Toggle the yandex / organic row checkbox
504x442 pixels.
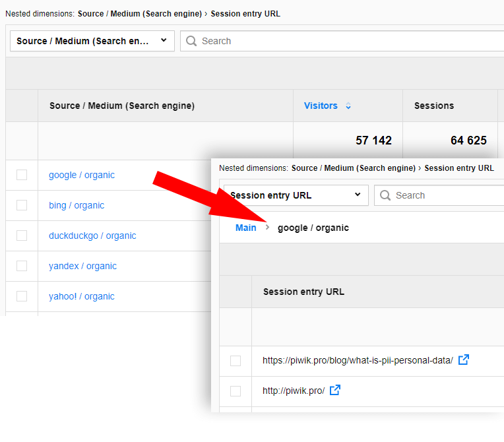pos(22,266)
